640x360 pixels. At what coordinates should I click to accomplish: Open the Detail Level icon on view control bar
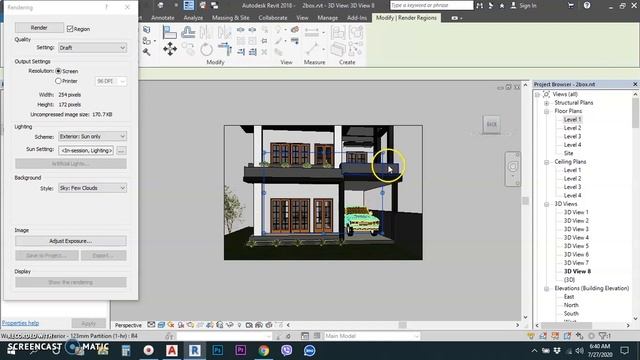point(151,325)
